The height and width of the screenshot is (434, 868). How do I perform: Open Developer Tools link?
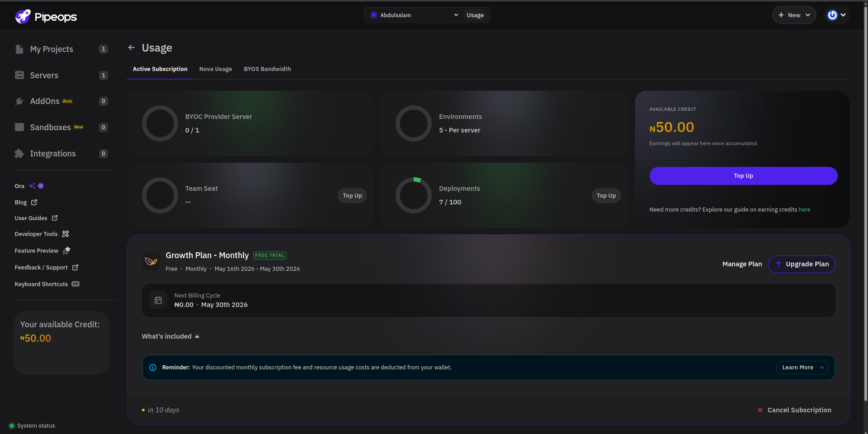pyautogui.click(x=42, y=234)
